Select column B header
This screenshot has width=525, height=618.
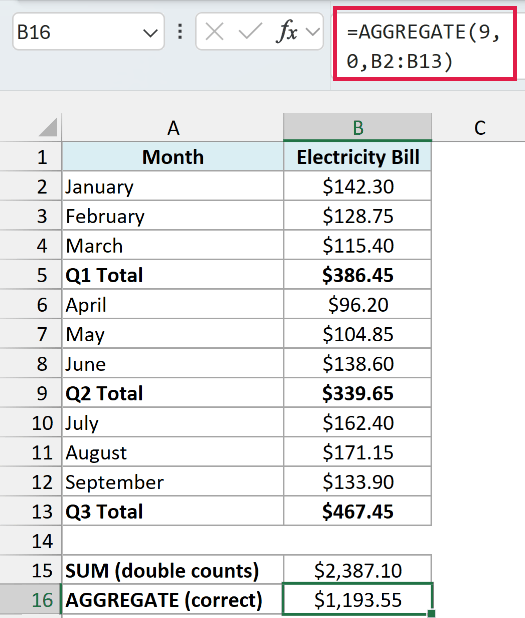point(357,128)
